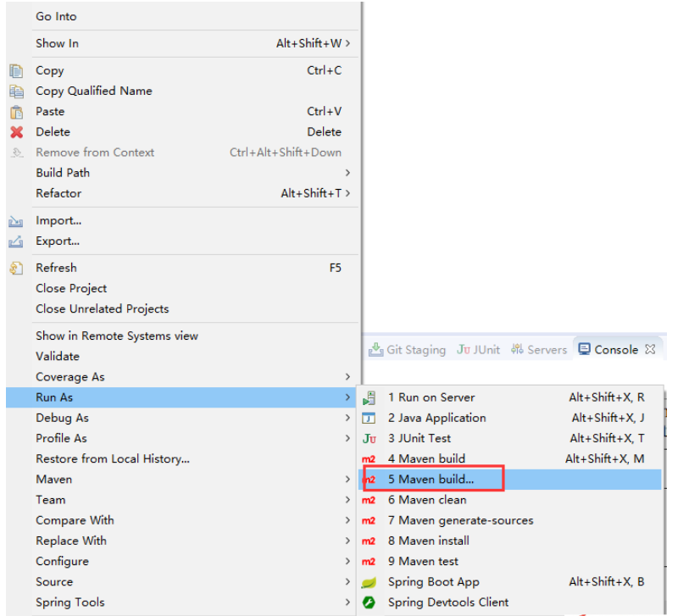Click the red X Delete icon
The width and height of the screenshot is (689, 616).
[x=17, y=132]
